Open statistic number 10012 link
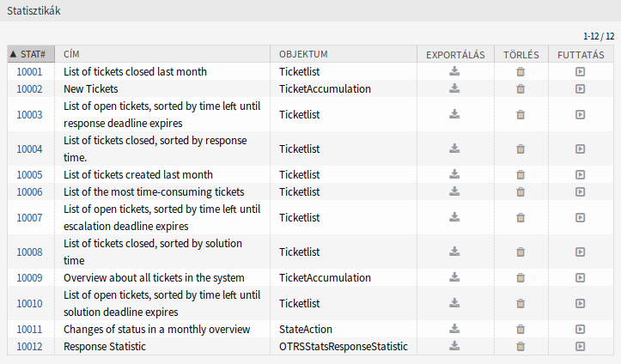This screenshot has width=621, height=364. click(x=29, y=346)
